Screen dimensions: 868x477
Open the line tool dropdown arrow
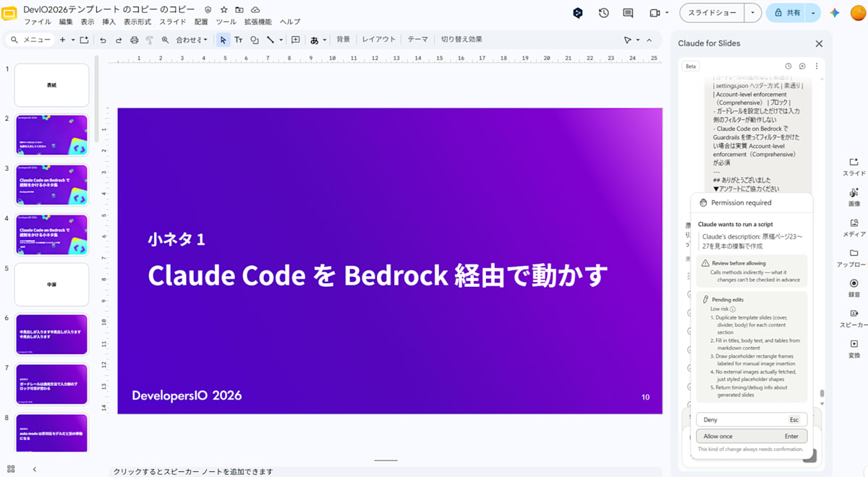point(281,40)
